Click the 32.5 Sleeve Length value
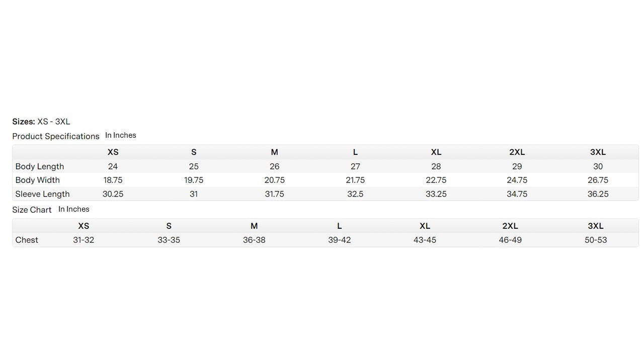Viewport: 644px width, 362px height. point(355,194)
